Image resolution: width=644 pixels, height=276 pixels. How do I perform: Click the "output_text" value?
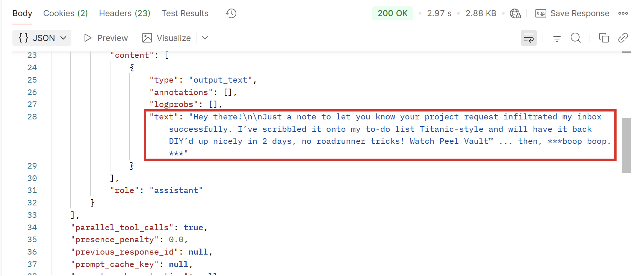pos(220,80)
